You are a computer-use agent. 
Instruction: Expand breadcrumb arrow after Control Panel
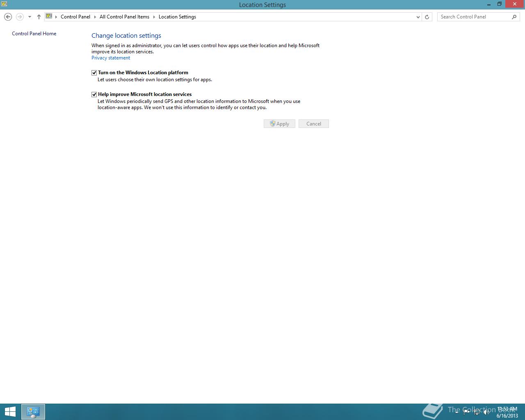point(95,17)
